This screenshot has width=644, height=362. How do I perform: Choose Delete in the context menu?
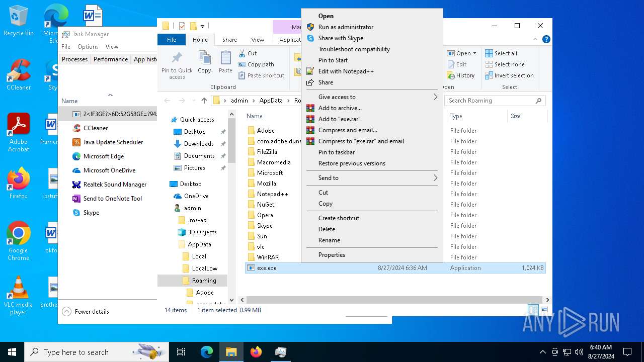327,229
